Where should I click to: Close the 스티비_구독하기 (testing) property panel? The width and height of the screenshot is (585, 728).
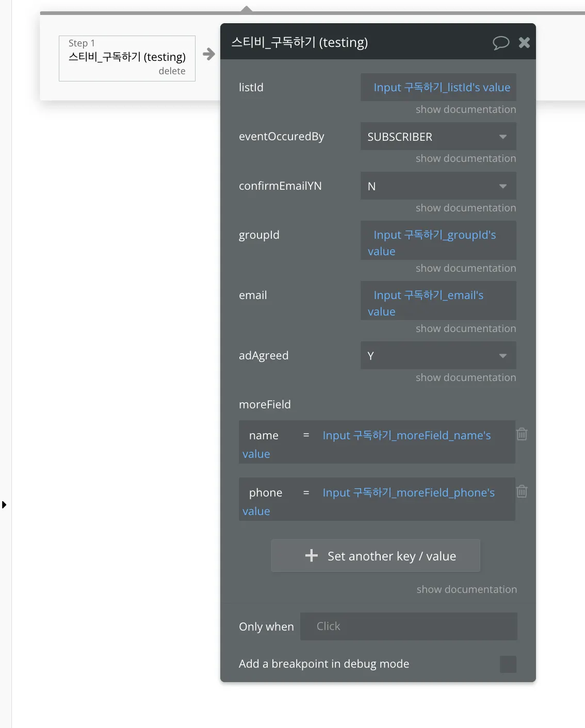coord(524,43)
